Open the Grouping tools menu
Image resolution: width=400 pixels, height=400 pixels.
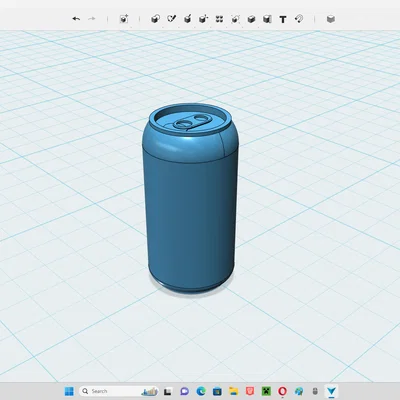[235, 19]
